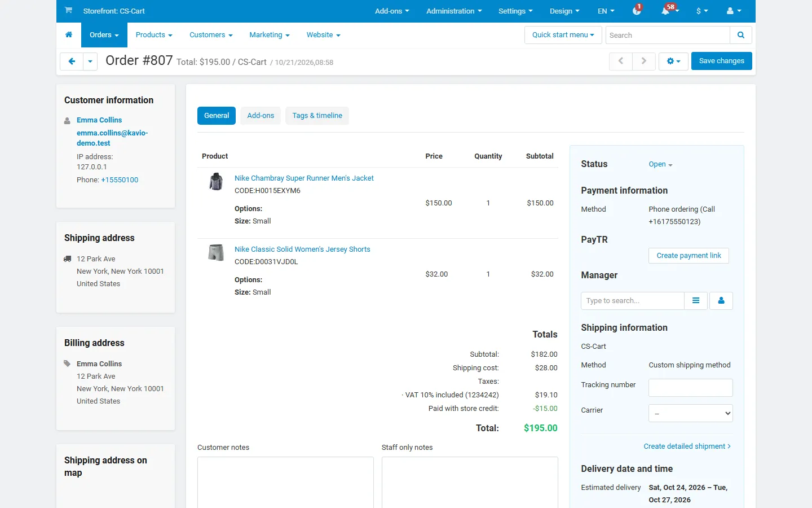The height and width of the screenshot is (508, 812).
Task: Open the icon with red badge 1
Action: [637, 11]
